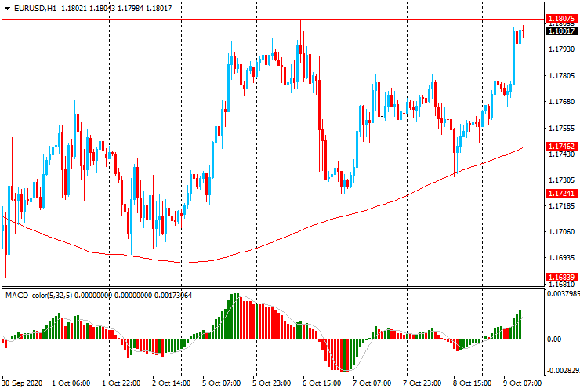Click the 1.17555 price scale value
Viewport: 580px width, 392px height.
point(562,128)
